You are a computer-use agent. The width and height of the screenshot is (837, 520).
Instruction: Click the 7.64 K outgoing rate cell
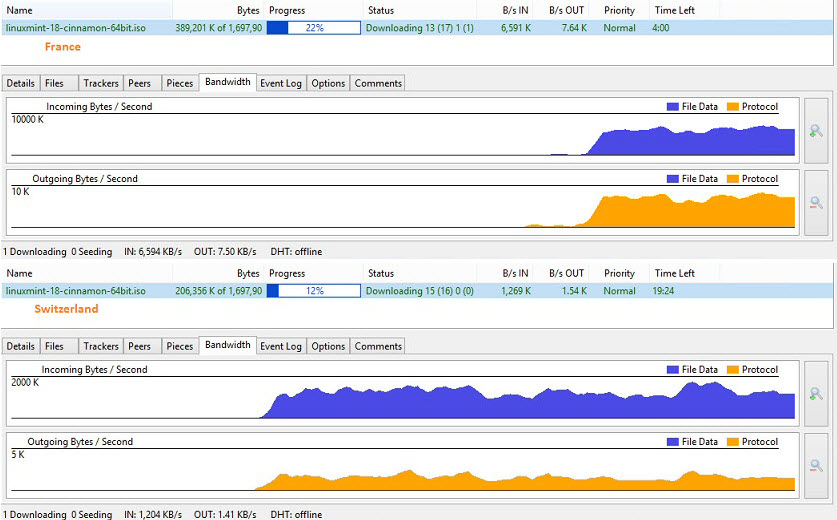tap(574, 28)
